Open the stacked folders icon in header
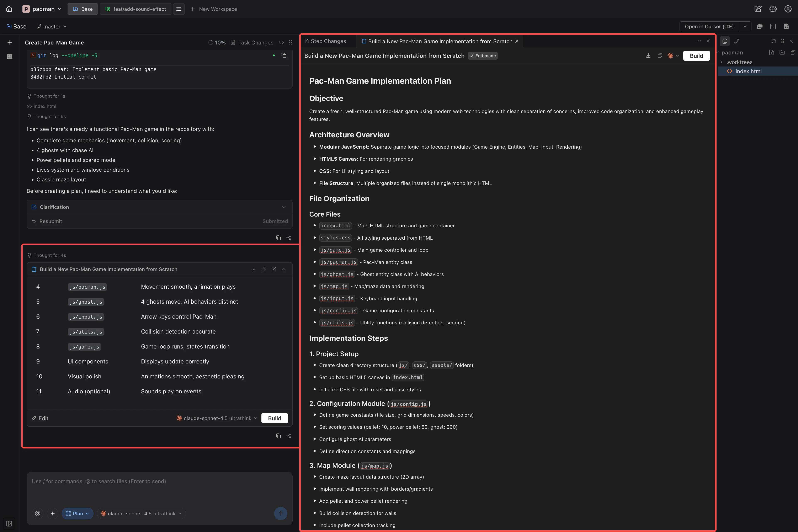The image size is (798, 532). pos(760,26)
